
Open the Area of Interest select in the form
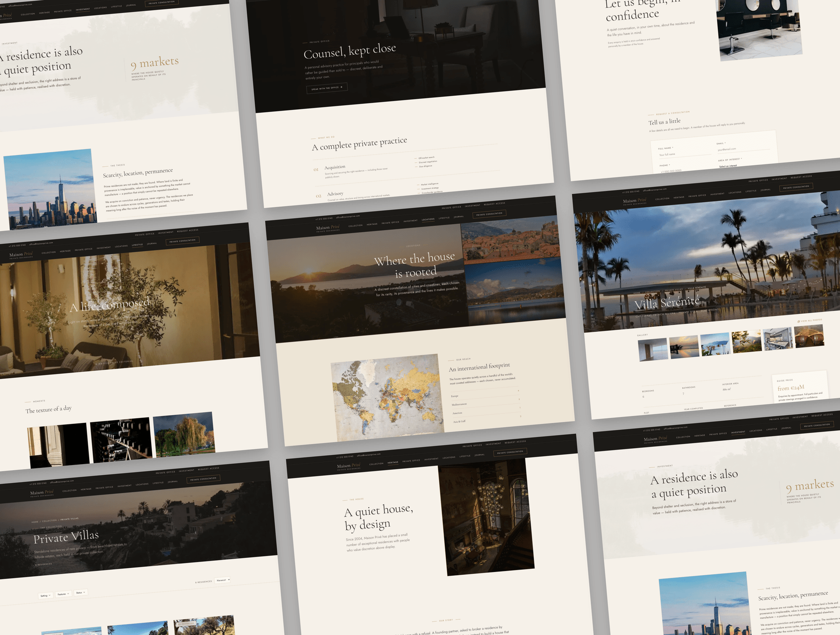[x=745, y=164]
